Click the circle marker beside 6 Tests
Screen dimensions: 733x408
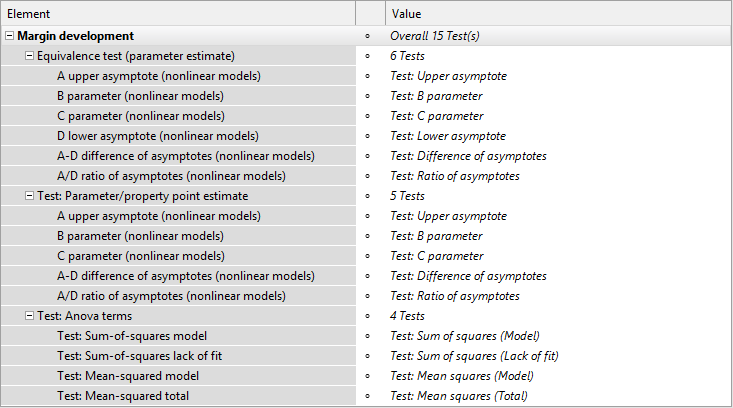tap(367, 56)
